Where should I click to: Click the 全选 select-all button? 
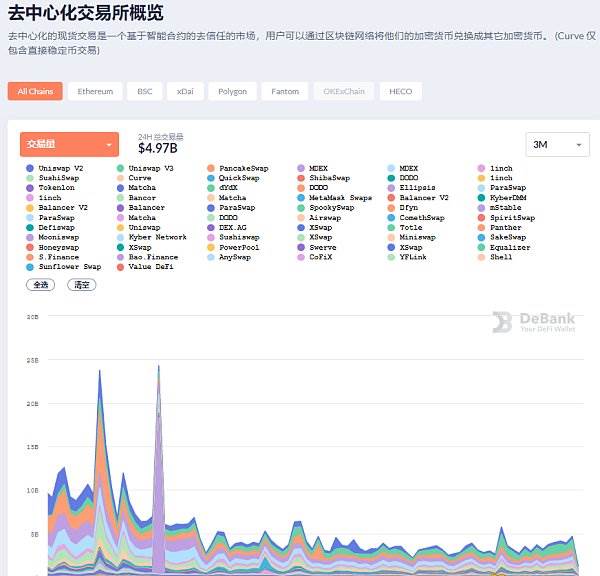pyautogui.click(x=41, y=285)
